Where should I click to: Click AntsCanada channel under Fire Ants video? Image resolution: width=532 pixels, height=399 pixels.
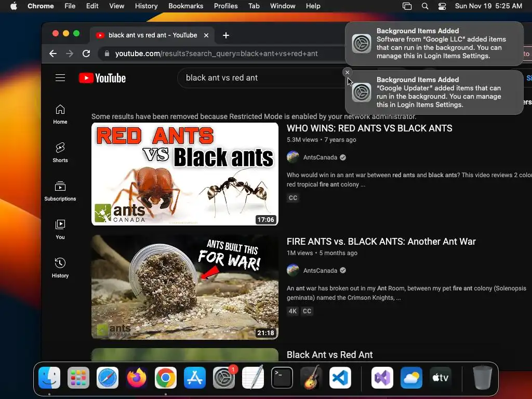[x=320, y=270]
